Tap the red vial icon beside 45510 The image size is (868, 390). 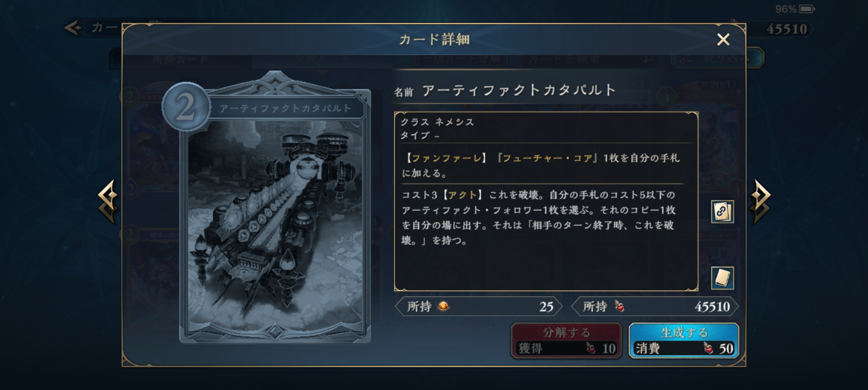click(619, 307)
